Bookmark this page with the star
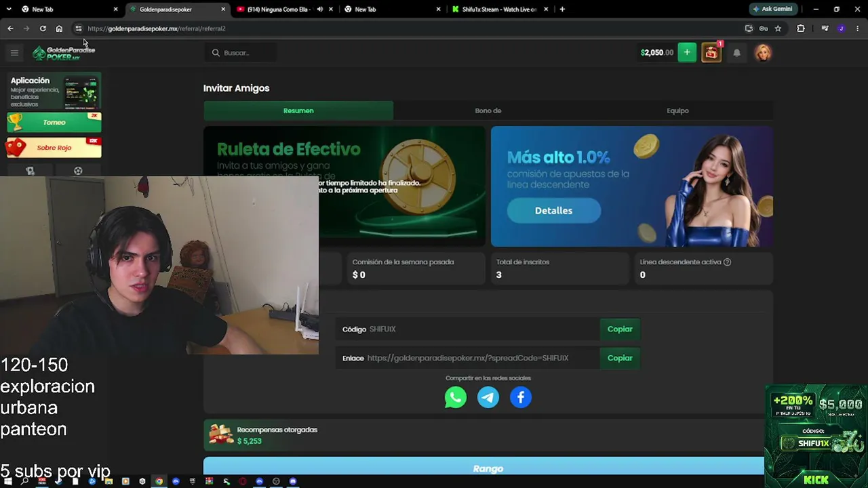Image resolution: width=868 pixels, height=488 pixels. click(x=778, y=28)
